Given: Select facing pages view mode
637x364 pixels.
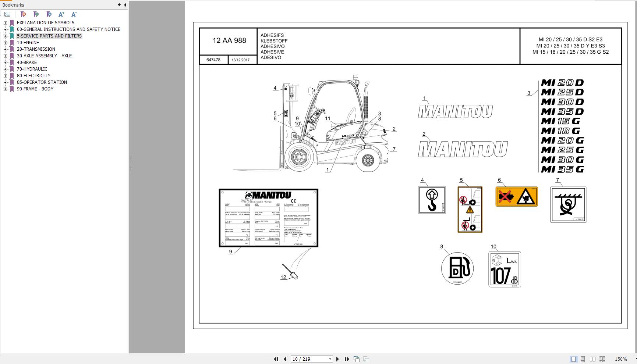Looking at the screenshot, I should point(592,359).
